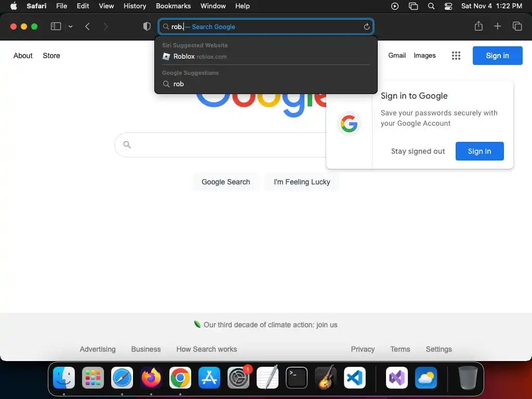Image resolution: width=532 pixels, height=399 pixels.
Task: Go forward with the forward arrow
Action: pyautogui.click(x=105, y=26)
